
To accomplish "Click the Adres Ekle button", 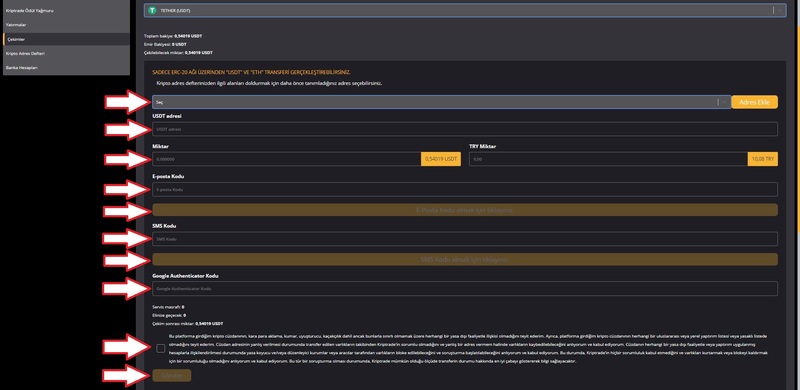I will coord(755,102).
